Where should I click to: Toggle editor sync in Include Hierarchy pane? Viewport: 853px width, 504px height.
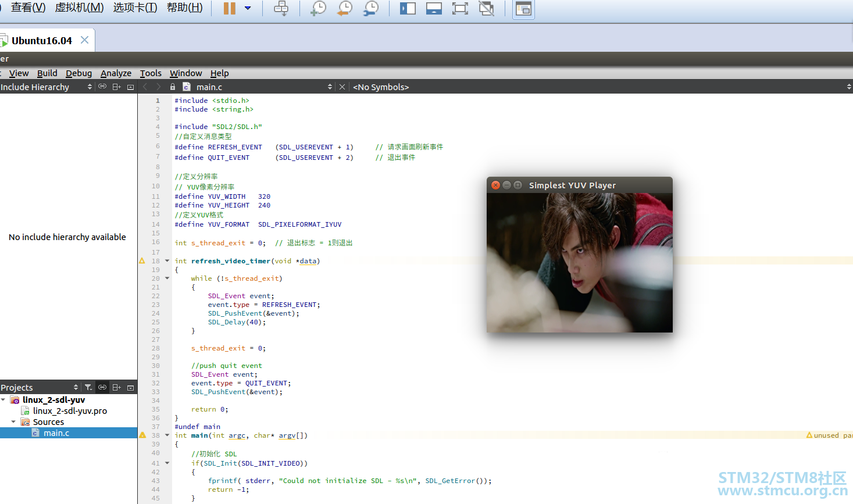point(102,87)
